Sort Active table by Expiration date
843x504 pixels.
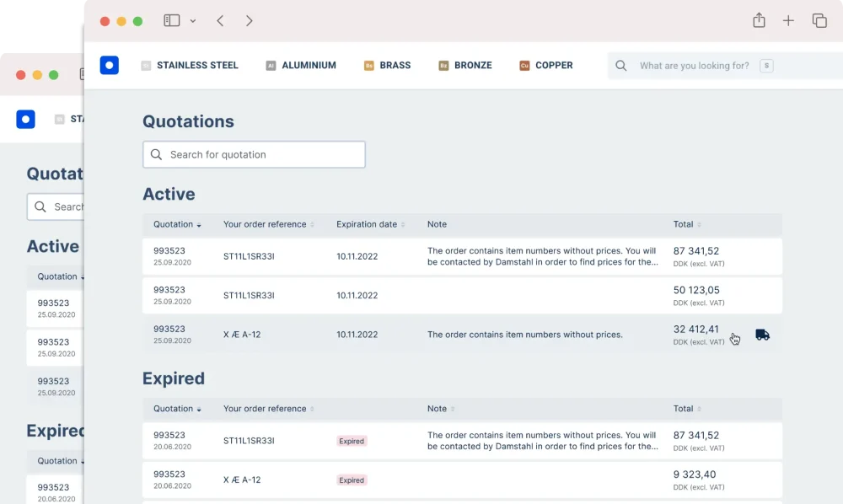coord(370,225)
